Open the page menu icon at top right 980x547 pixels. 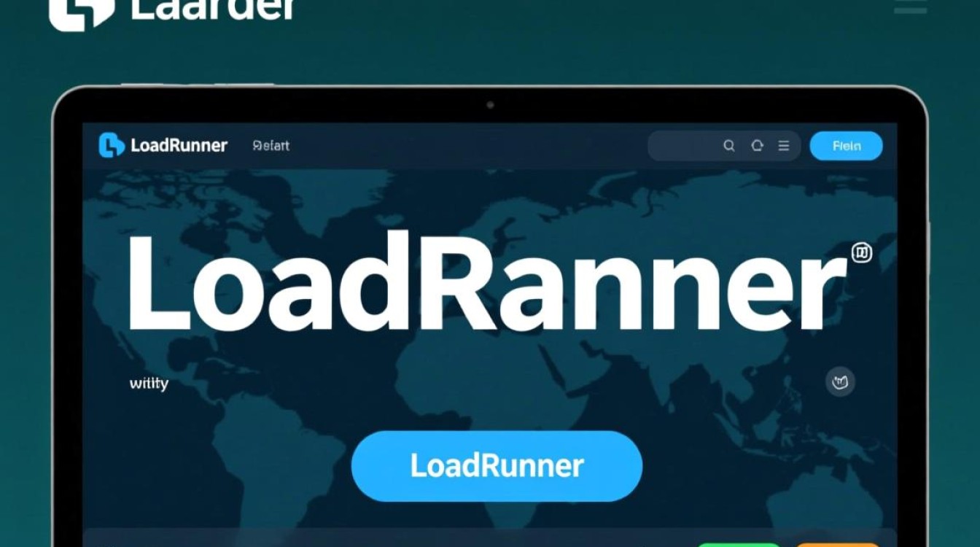click(910, 6)
